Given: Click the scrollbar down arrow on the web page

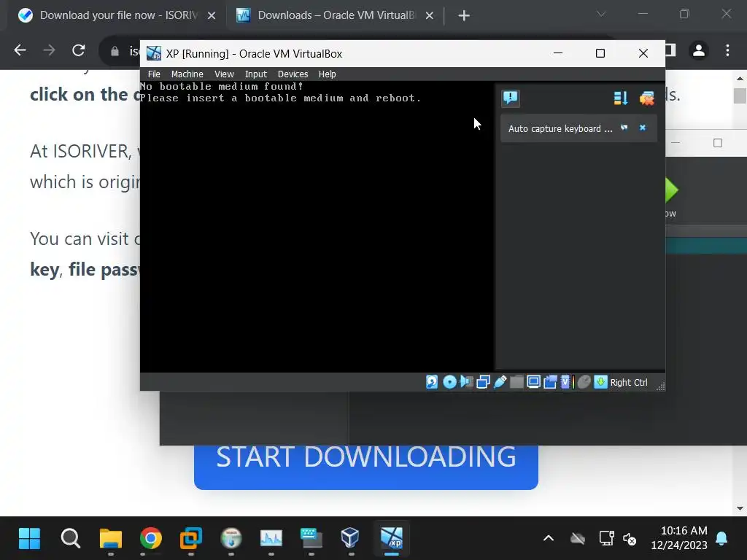Looking at the screenshot, I should tap(740, 508).
